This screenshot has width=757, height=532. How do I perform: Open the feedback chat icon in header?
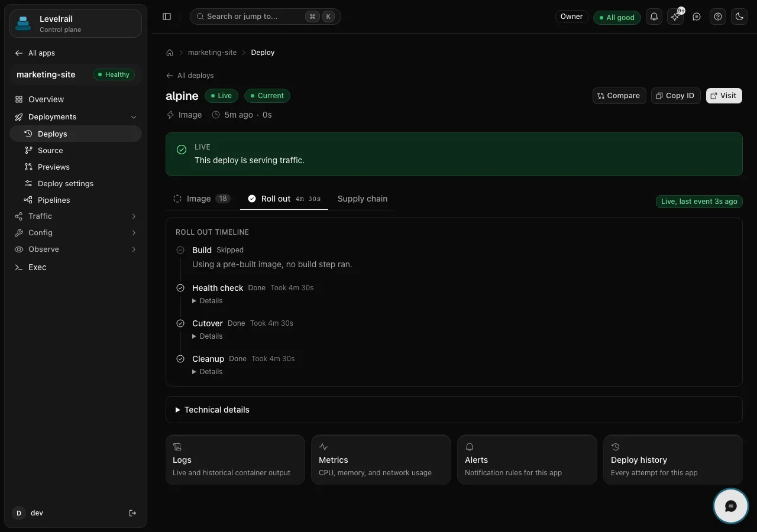[697, 17]
